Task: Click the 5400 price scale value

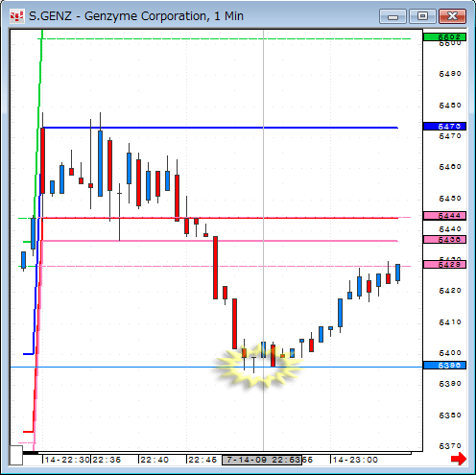Action: click(x=450, y=353)
